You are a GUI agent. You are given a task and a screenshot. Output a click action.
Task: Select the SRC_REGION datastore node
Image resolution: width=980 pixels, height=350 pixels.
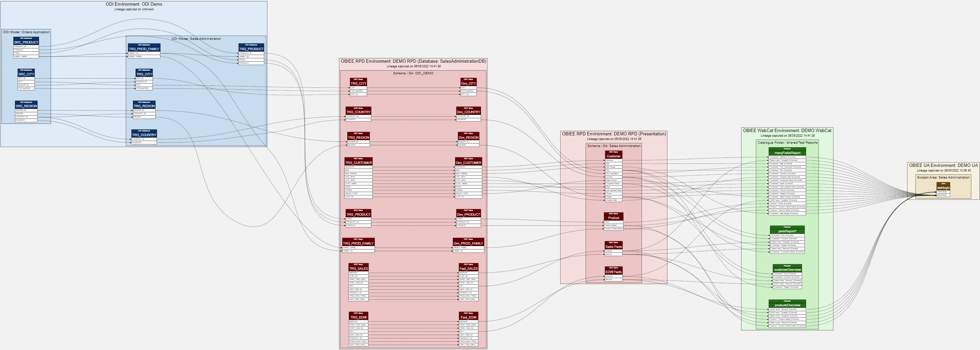pos(26,106)
